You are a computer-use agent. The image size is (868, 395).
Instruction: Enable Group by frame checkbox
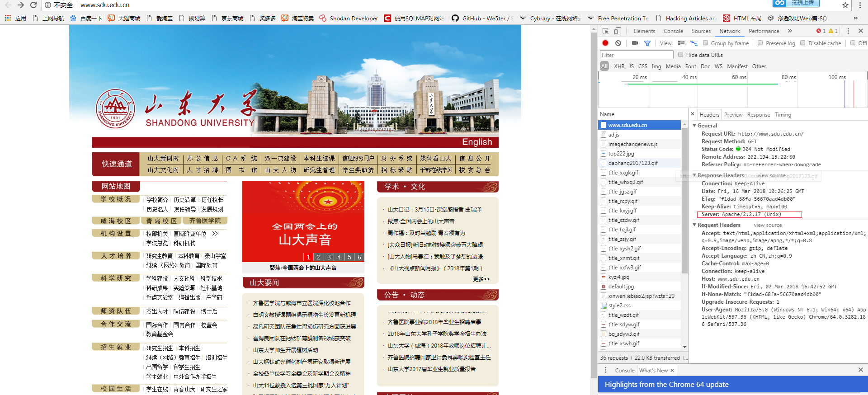[x=705, y=43]
